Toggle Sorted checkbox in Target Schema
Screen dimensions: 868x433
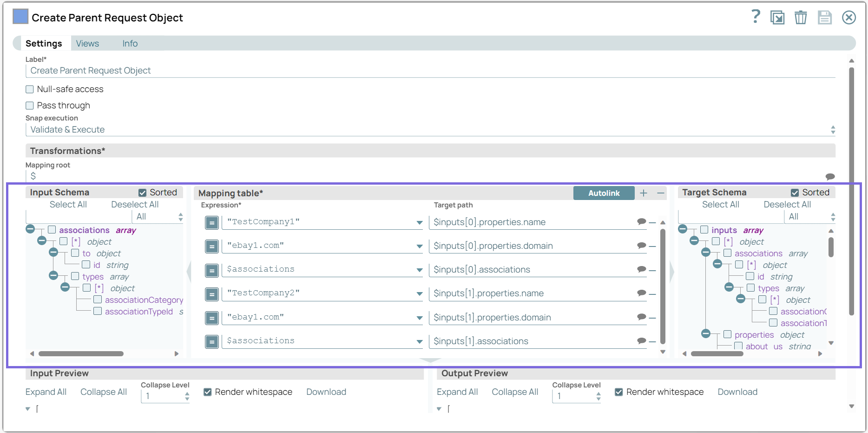tap(795, 193)
